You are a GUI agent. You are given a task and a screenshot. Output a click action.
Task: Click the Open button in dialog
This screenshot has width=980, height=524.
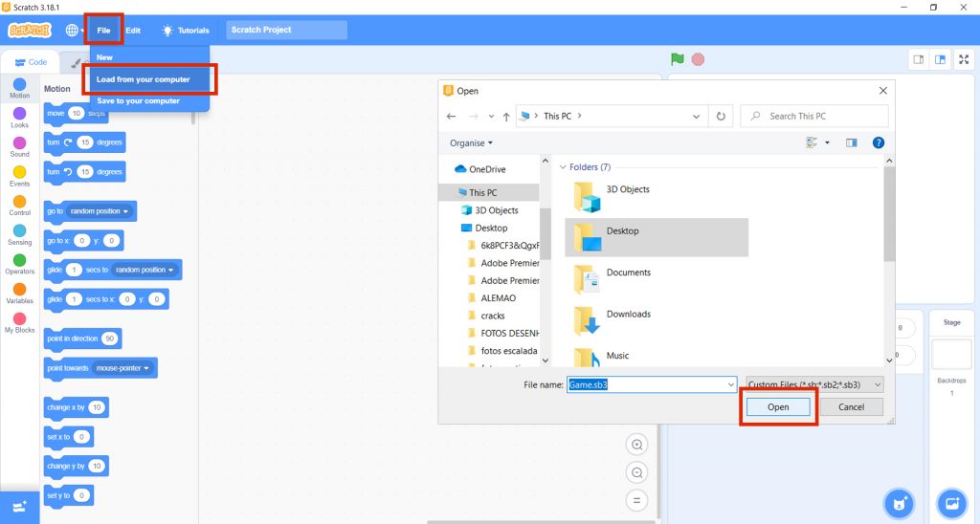tap(778, 406)
